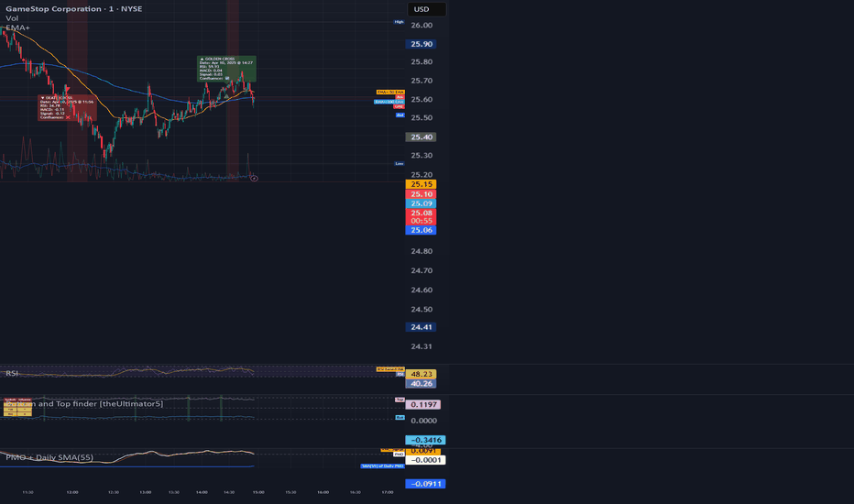The height and width of the screenshot is (504, 854).
Task: Click the blue EMA+ 100 EMA tag
Action: (x=389, y=102)
